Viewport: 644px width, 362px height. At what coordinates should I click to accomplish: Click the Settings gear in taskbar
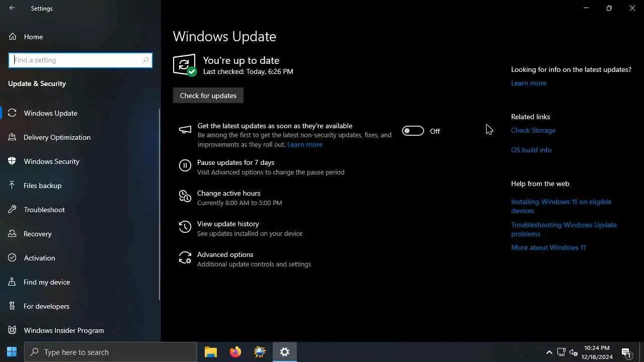[x=285, y=352]
